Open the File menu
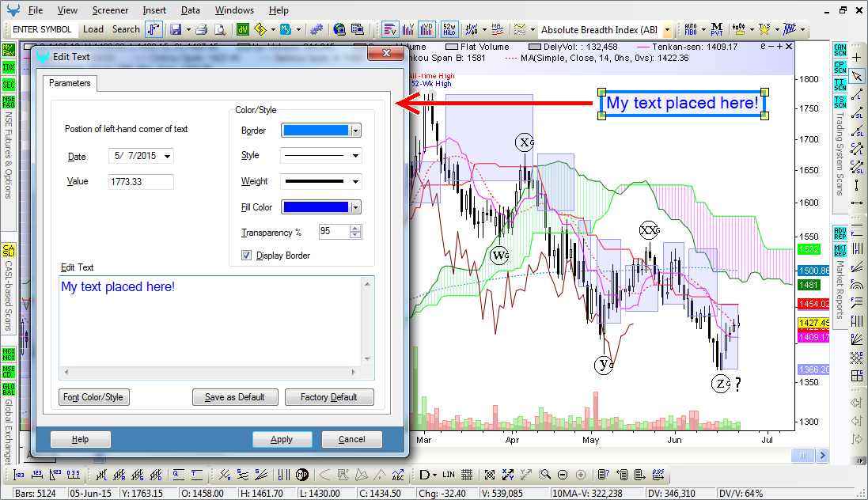Image resolution: width=868 pixels, height=500 pixels. (x=36, y=10)
